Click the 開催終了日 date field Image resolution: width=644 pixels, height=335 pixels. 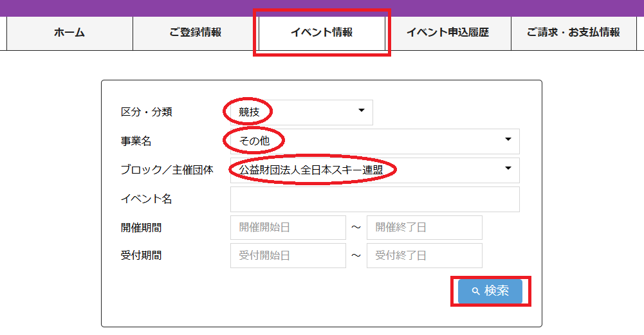coord(424,228)
